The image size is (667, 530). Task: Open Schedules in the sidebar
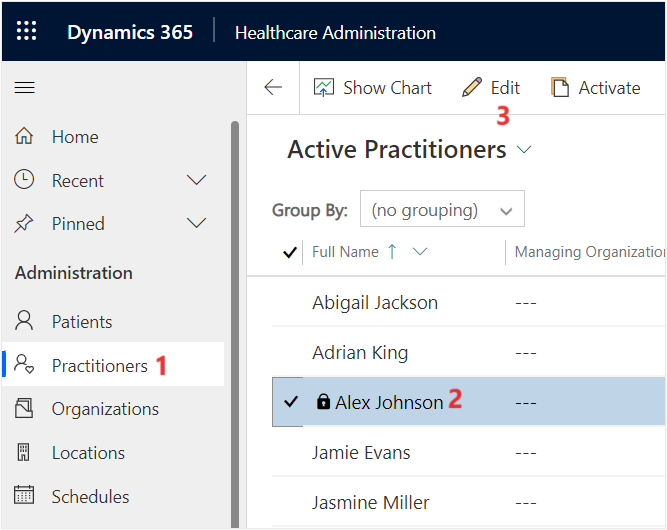[x=90, y=497]
